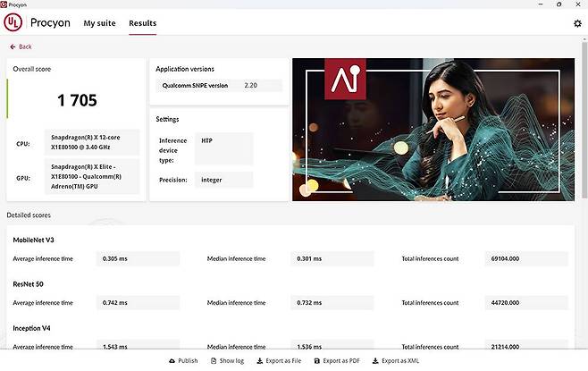Screen dimensions: 588x371
Task: Click the overall score value 1 705
Action: point(77,100)
